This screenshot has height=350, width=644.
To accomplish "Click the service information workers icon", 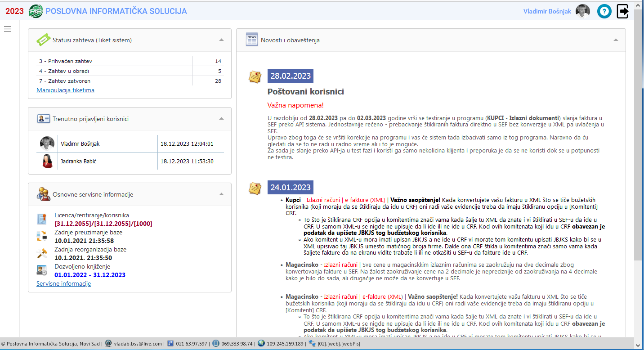I will point(44,194).
